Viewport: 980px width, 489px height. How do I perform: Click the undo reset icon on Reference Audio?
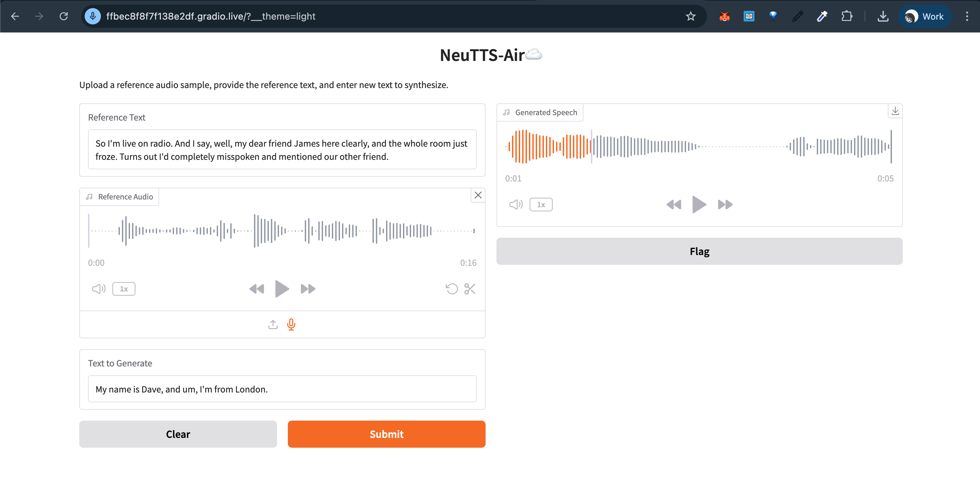click(452, 289)
